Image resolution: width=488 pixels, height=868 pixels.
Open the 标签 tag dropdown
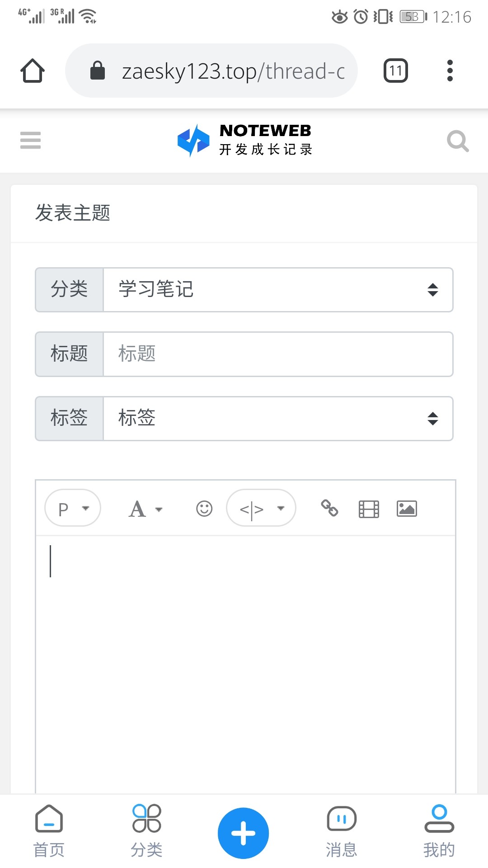point(278,419)
